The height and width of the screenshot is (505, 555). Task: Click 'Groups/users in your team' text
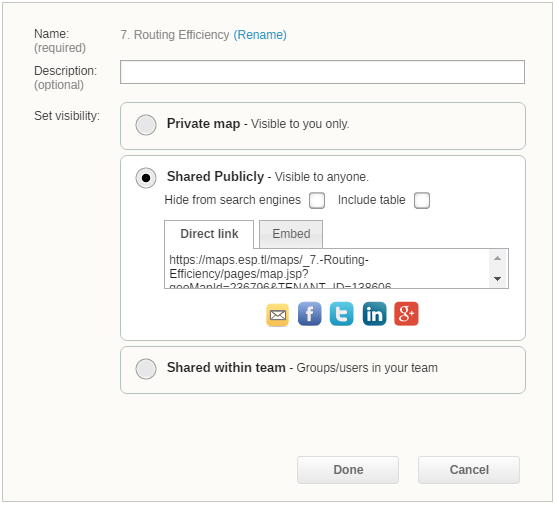367,368
